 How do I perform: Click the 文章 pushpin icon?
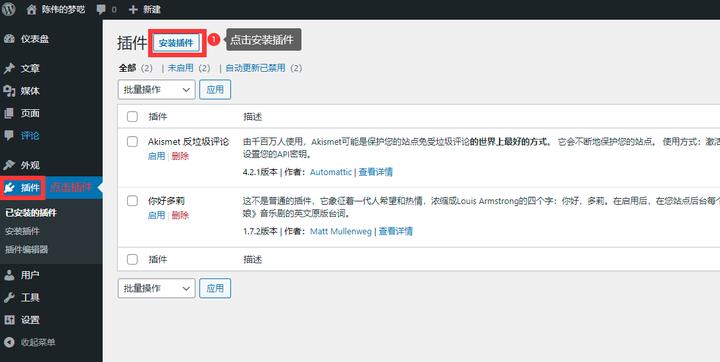pyautogui.click(x=9, y=68)
